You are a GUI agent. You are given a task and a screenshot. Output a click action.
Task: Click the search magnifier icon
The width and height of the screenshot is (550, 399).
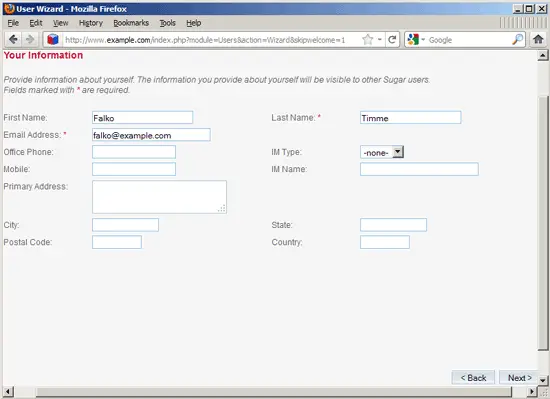(517, 40)
